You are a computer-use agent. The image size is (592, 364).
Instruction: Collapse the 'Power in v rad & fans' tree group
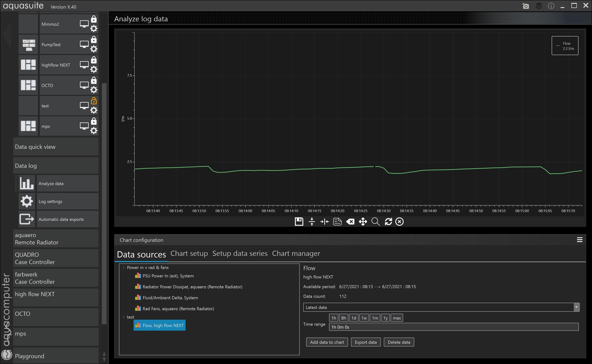click(123, 267)
